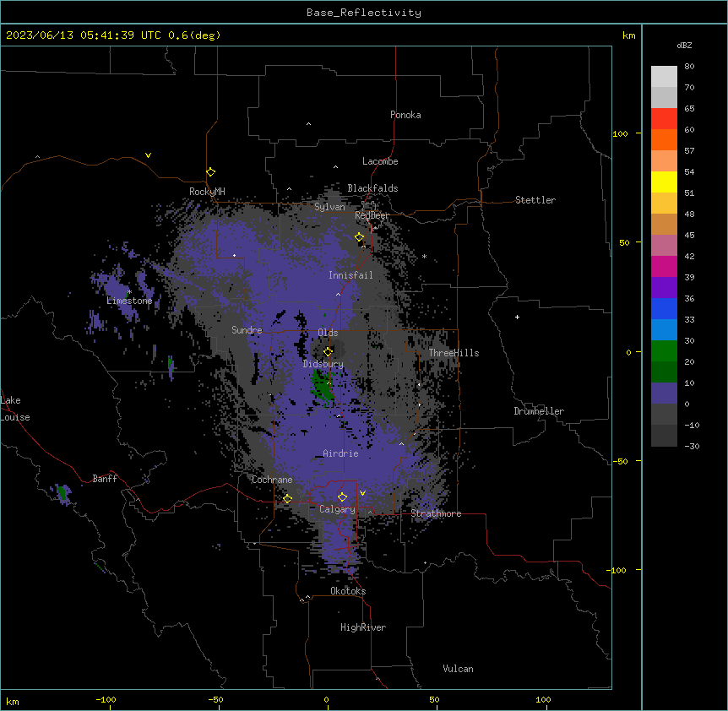Select the Calgary label
The width and height of the screenshot is (728, 711).
click(x=337, y=509)
